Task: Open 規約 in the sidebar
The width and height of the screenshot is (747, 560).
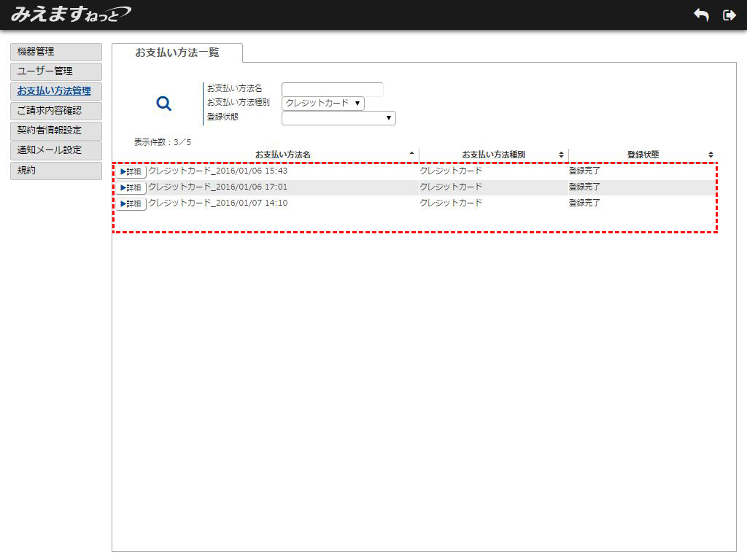Action: (x=56, y=171)
